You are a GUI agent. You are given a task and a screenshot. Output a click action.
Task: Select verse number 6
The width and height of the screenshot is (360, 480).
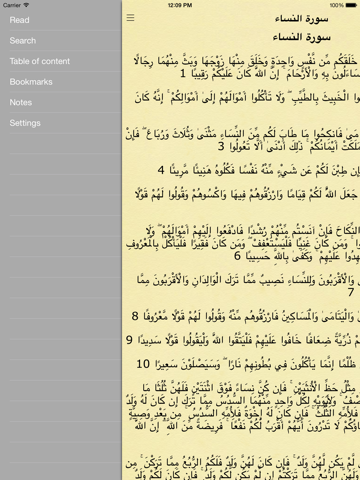[237, 256]
